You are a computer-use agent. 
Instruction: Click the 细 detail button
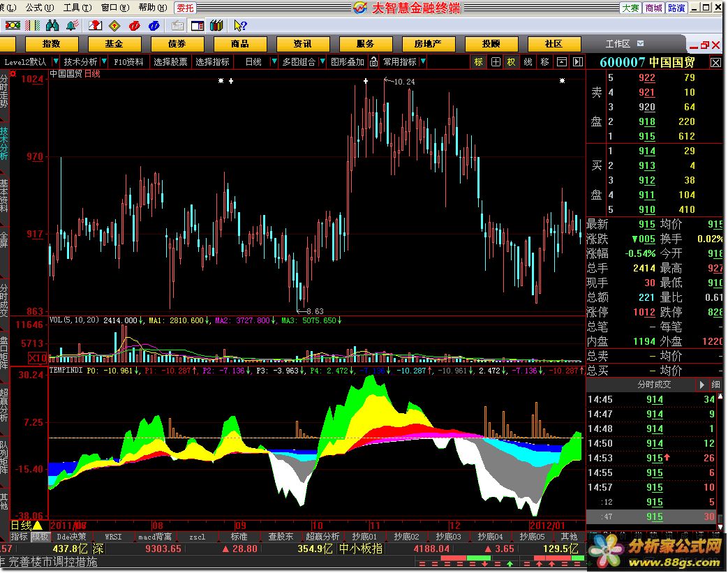(x=716, y=385)
